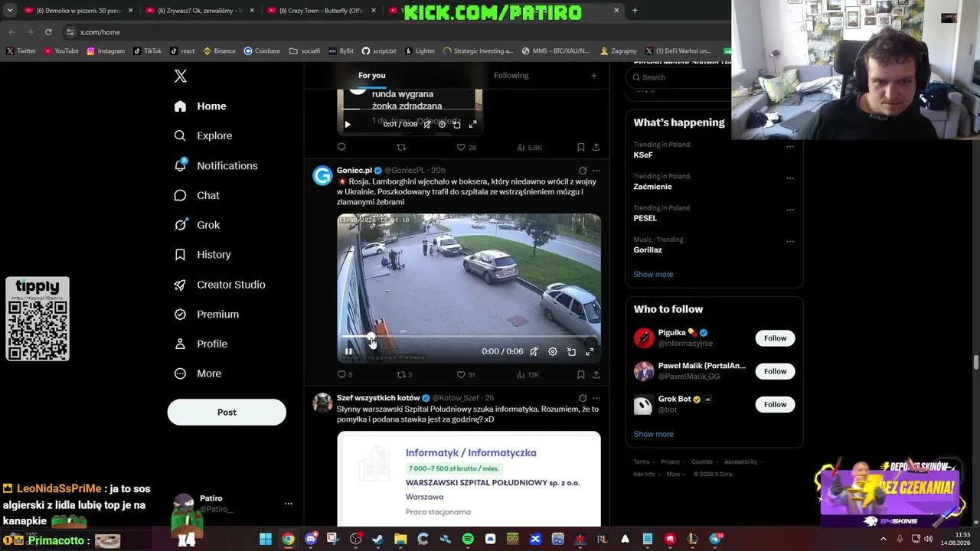Viewport: 980px width, 551px height.
Task: Go to Home in the sidebar
Action: point(200,106)
